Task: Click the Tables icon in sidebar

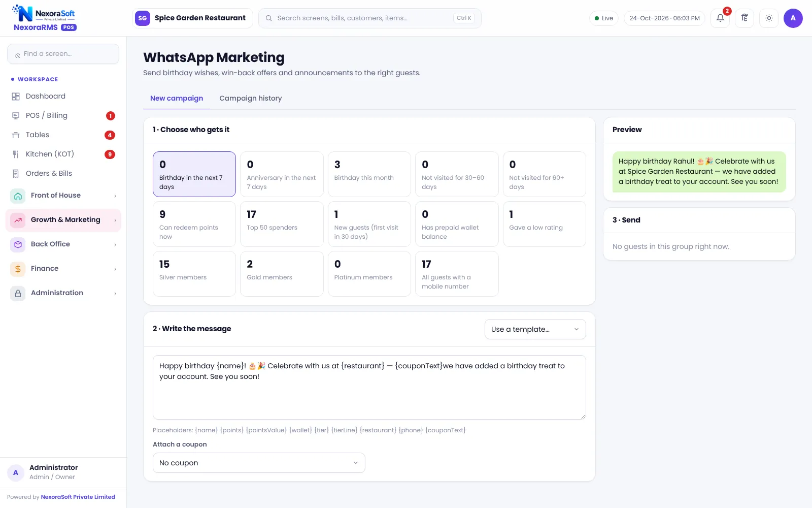Action: pos(16,135)
